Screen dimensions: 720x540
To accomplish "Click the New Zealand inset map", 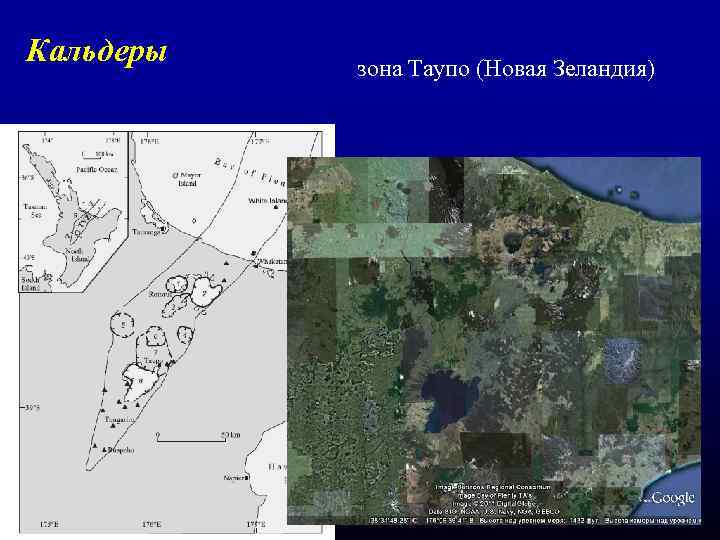I will pyautogui.click(x=73, y=212).
